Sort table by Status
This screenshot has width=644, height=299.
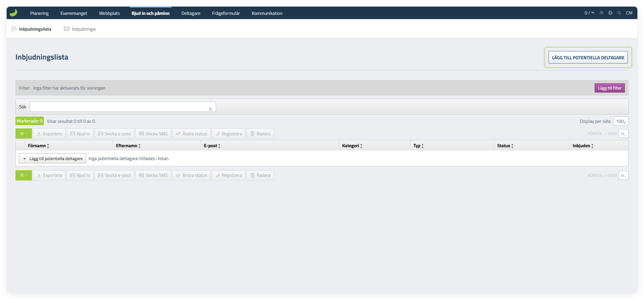(x=505, y=146)
